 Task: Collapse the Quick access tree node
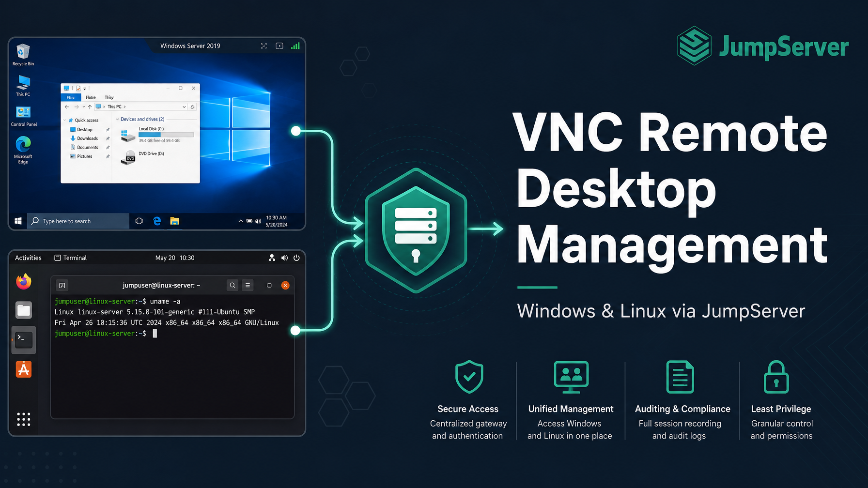coord(65,120)
